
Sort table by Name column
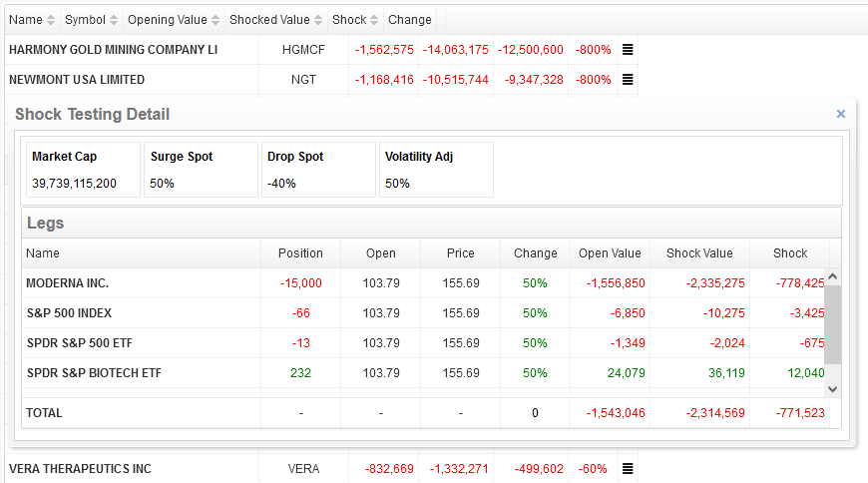(32, 20)
